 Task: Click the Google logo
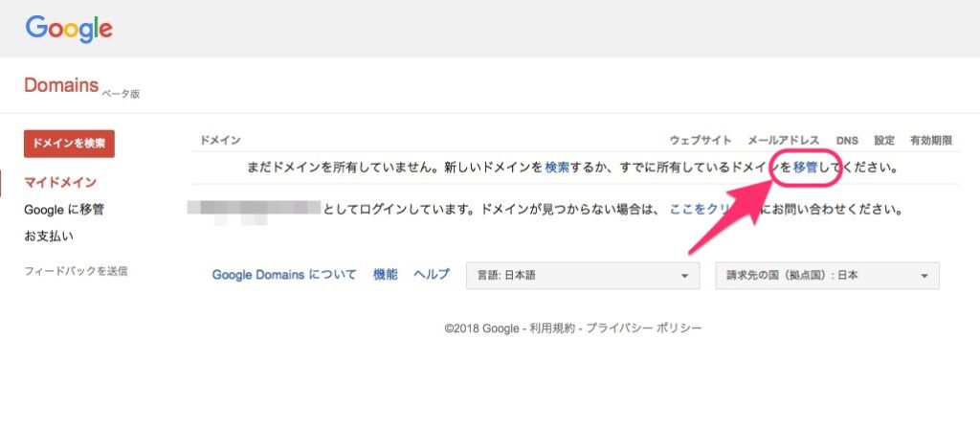(x=69, y=29)
